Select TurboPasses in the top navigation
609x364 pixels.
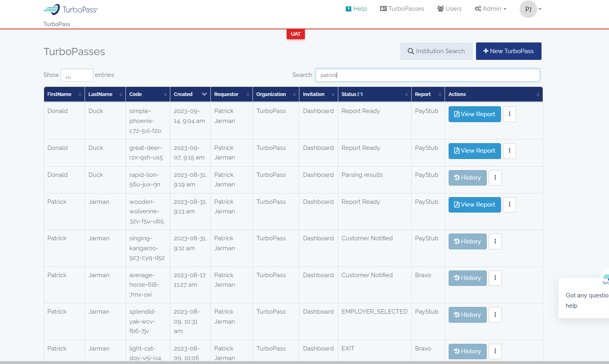(402, 8)
